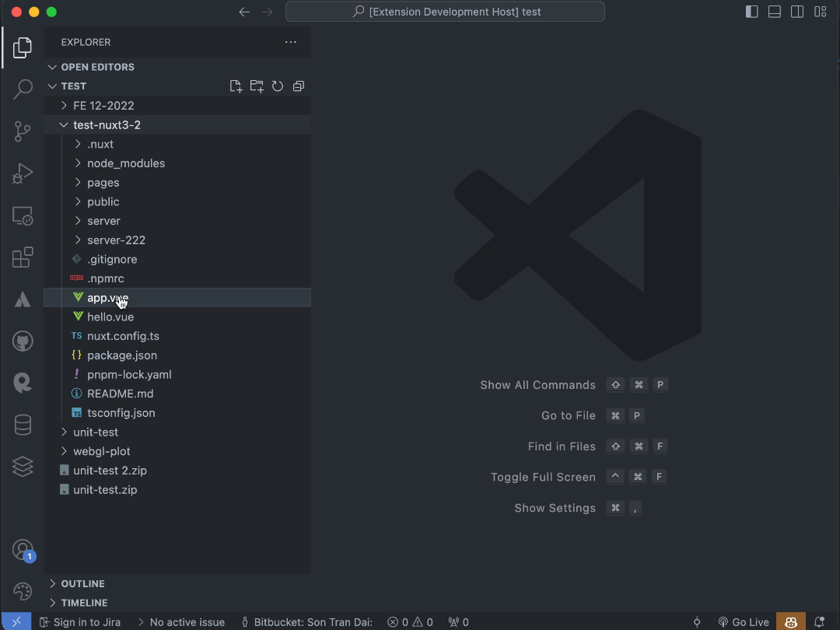The image size is (840, 630).
Task: Expand the pages folder
Action: tap(177, 183)
